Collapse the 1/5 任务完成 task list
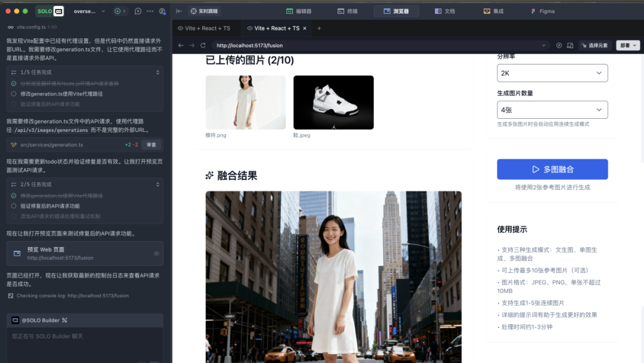Image resolution: width=644 pixels, height=363 pixels. coord(157,72)
